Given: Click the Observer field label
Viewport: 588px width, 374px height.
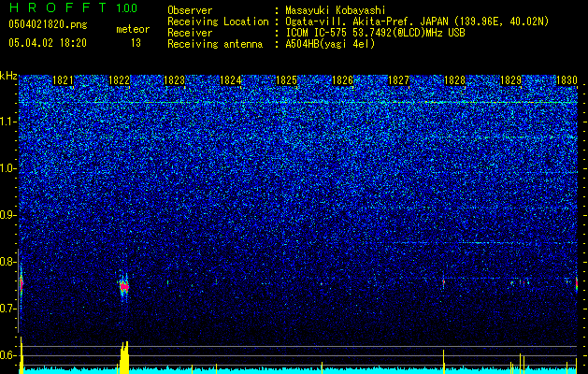Looking at the screenshot, I should click(190, 11).
